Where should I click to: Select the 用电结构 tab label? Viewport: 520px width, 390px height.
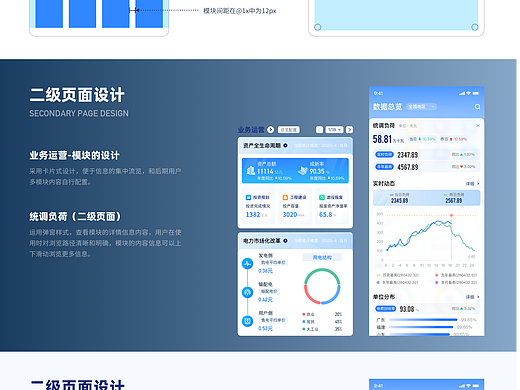pyautogui.click(x=322, y=257)
